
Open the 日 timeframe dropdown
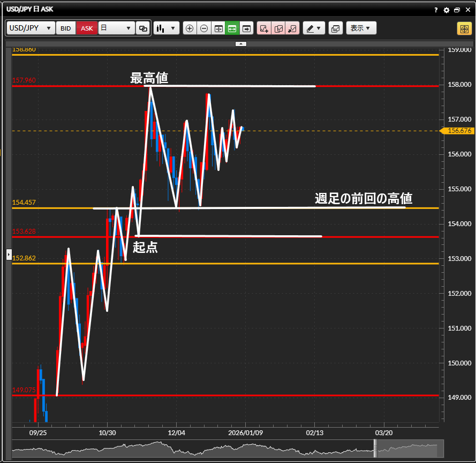pos(116,28)
